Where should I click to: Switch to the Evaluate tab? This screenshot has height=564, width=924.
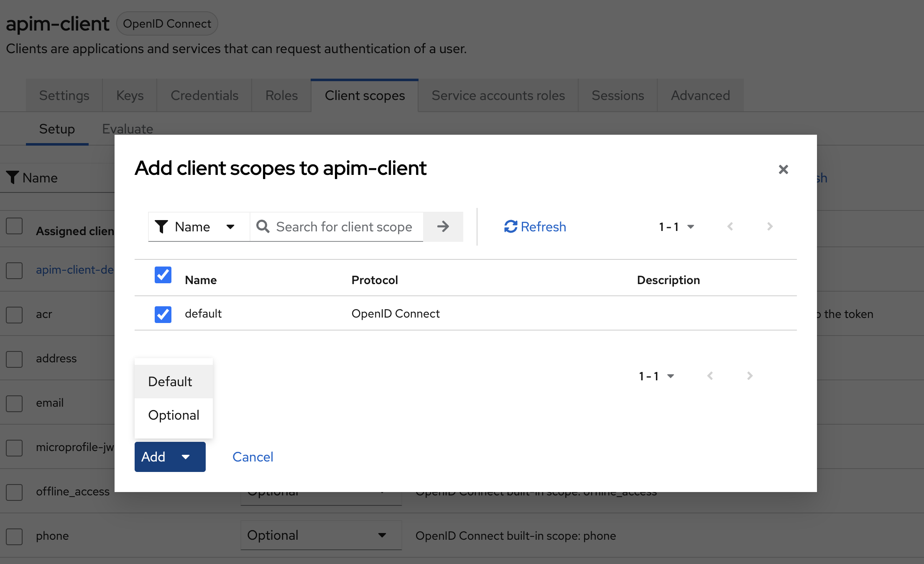coord(127,128)
